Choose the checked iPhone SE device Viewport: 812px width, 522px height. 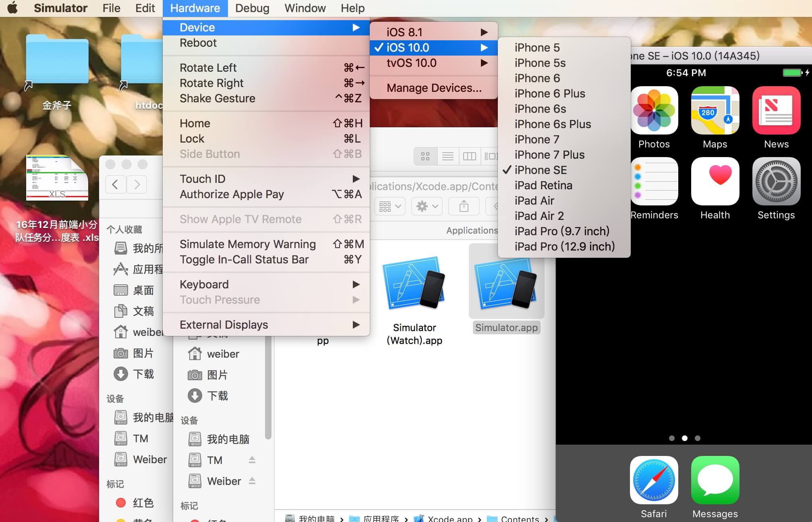pyautogui.click(x=564, y=170)
